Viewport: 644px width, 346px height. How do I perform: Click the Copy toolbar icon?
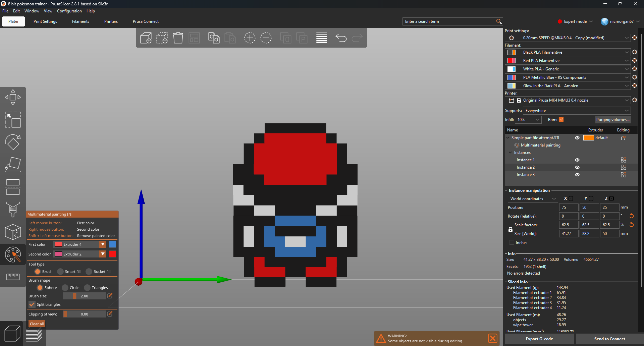214,38
